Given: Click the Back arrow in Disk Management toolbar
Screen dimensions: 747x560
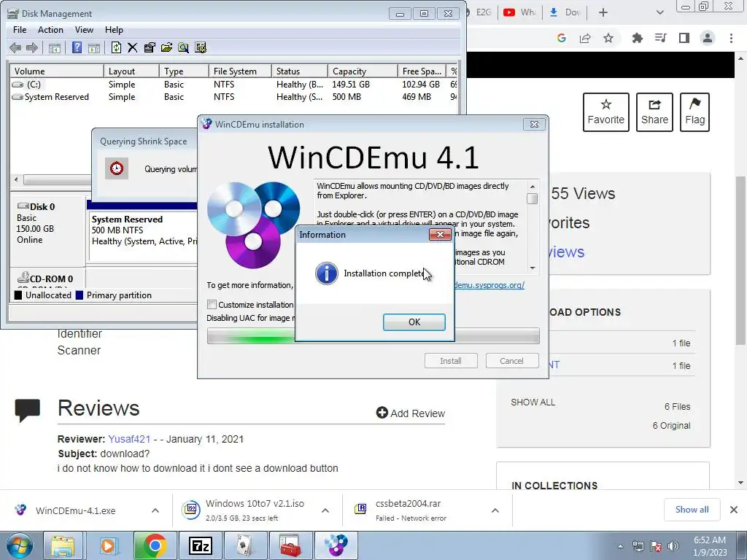Looking at the screenshot, I should tap(15, 47).
